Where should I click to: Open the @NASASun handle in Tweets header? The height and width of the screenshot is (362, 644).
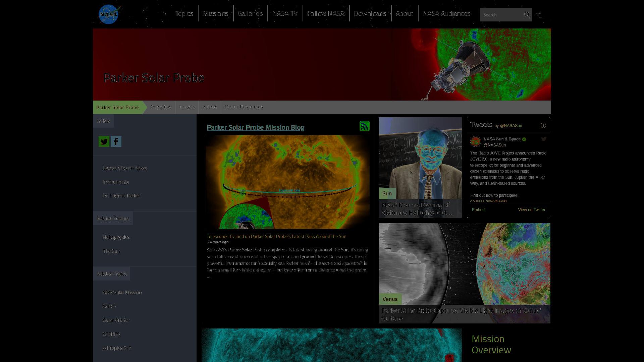[x=511, y=126]
